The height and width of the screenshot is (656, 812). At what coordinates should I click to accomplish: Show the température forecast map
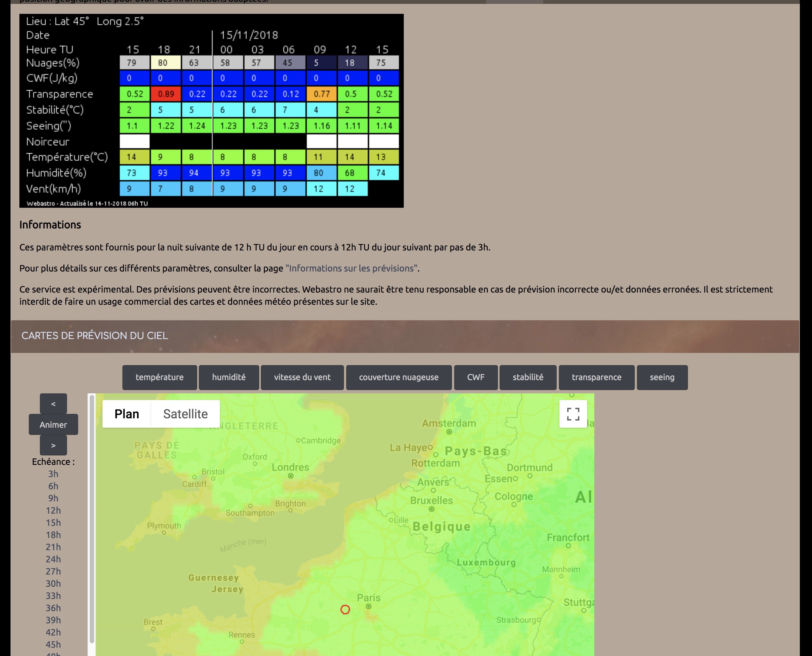click(x=159, y=377)
